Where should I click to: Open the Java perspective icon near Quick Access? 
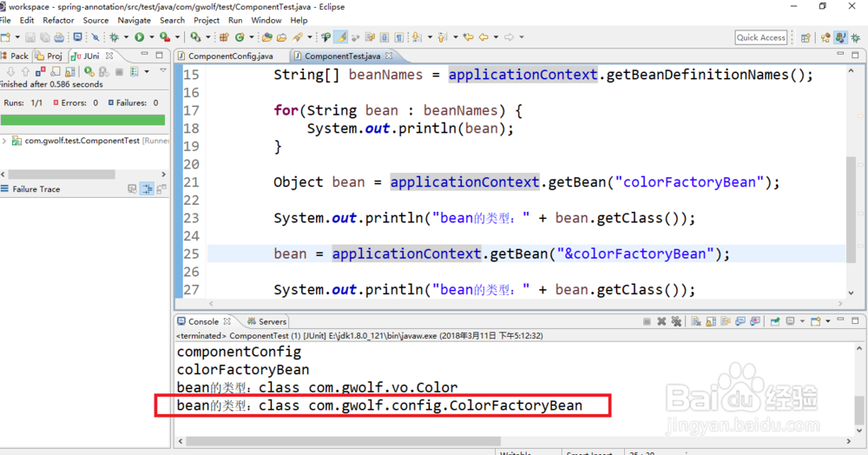(x=841, y=37)
